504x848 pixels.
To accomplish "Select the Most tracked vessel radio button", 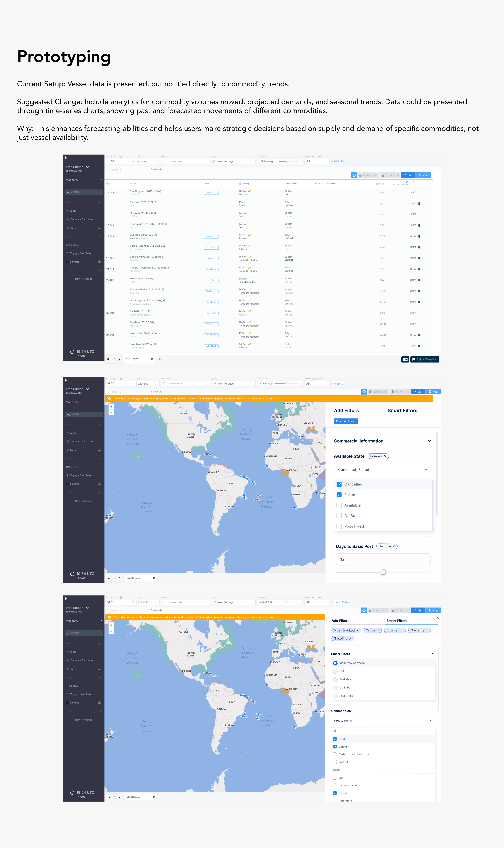I will tap(335, 663).
